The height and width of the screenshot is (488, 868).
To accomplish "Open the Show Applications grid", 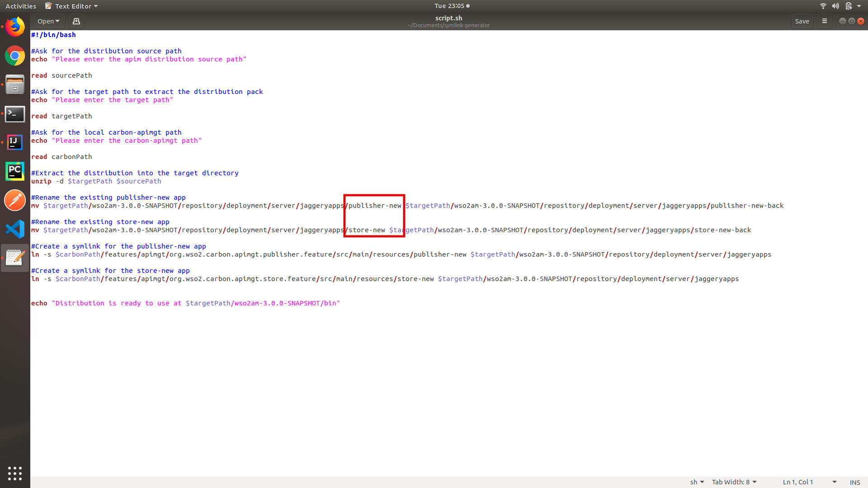I will (x=15, y=473).
